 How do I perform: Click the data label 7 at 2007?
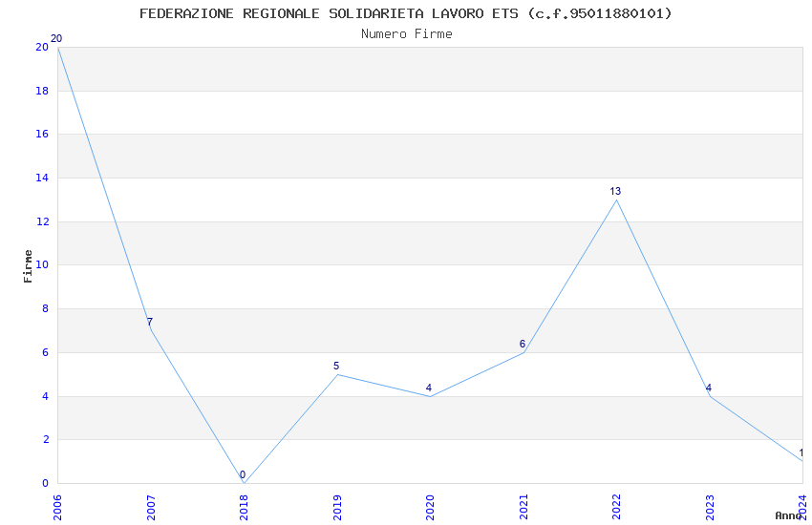click(150, 322)
